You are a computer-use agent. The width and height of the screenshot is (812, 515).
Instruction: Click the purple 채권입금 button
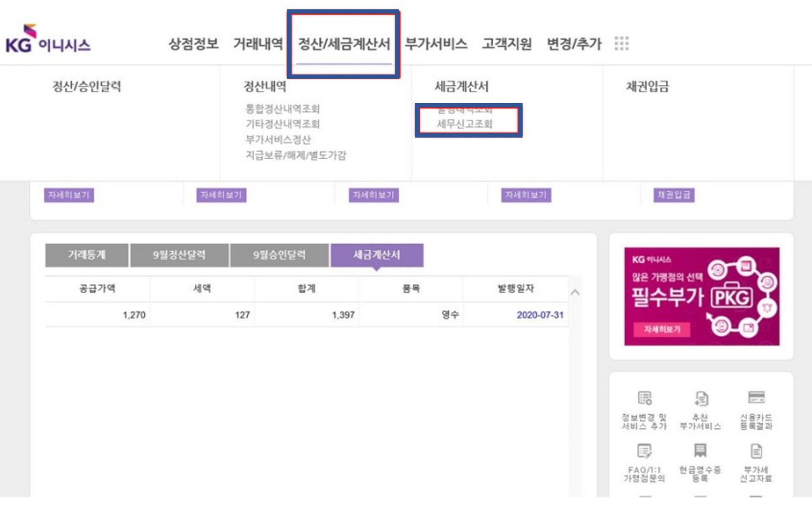674,195
